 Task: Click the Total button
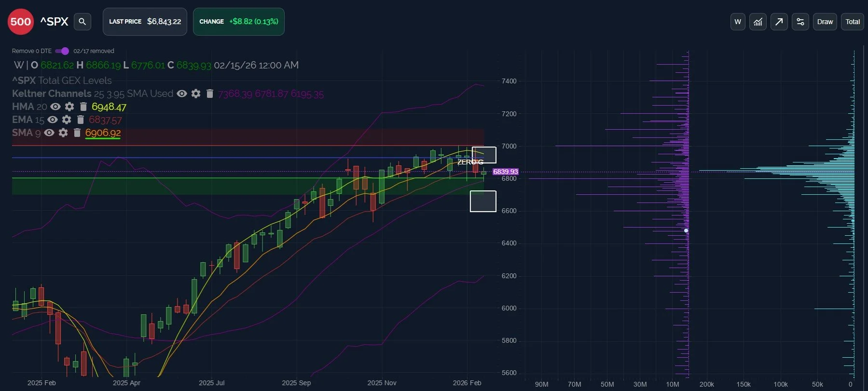point(853,22)
